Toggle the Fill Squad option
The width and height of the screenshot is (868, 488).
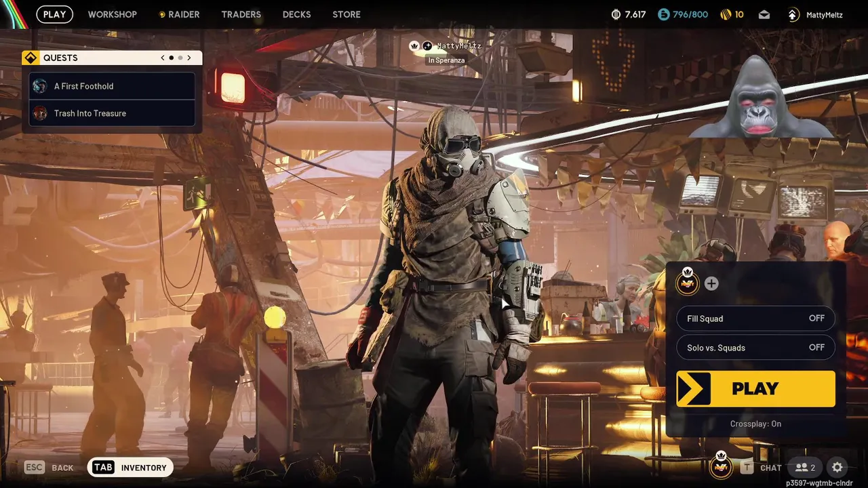(755, 319)
